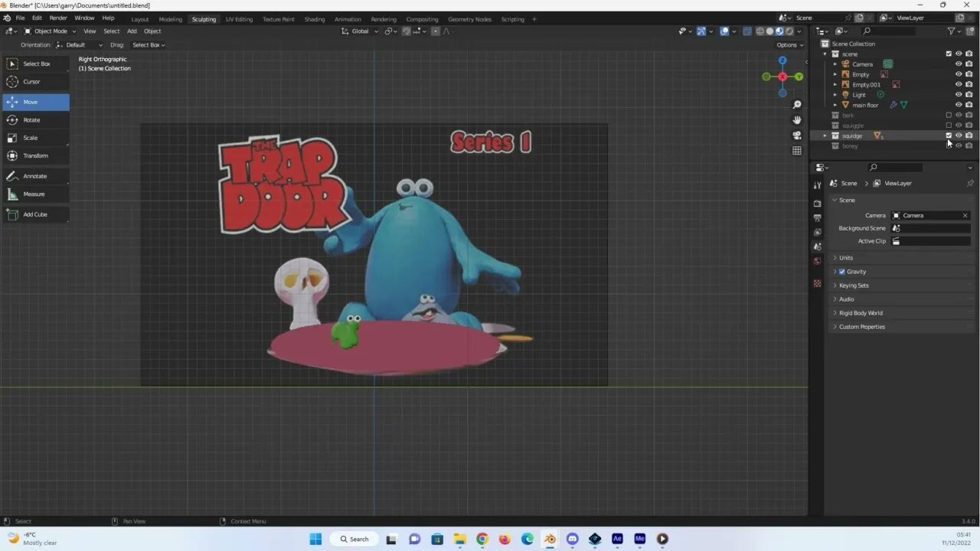Expand the squidge collection arrow
The width and height of the screenshot is (980, 551).
pyautogui.click(x=825, y=135)
